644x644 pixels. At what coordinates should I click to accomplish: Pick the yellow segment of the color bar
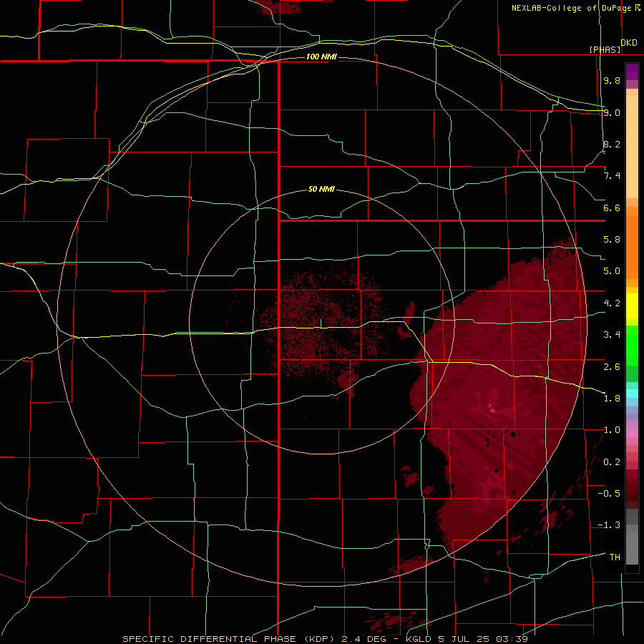tap(632, 306)
